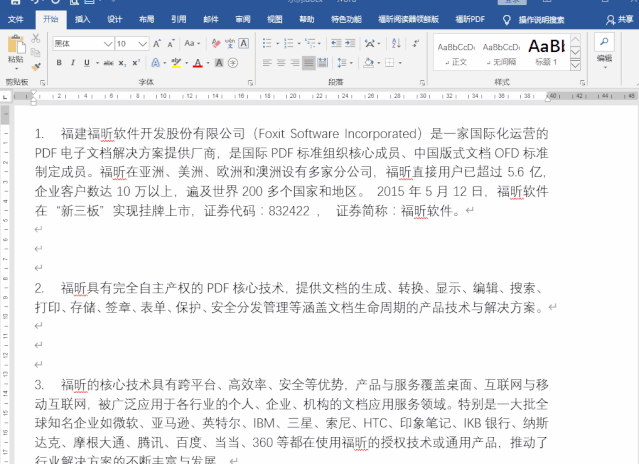Activate the Format Painter brush

point(36,66)
